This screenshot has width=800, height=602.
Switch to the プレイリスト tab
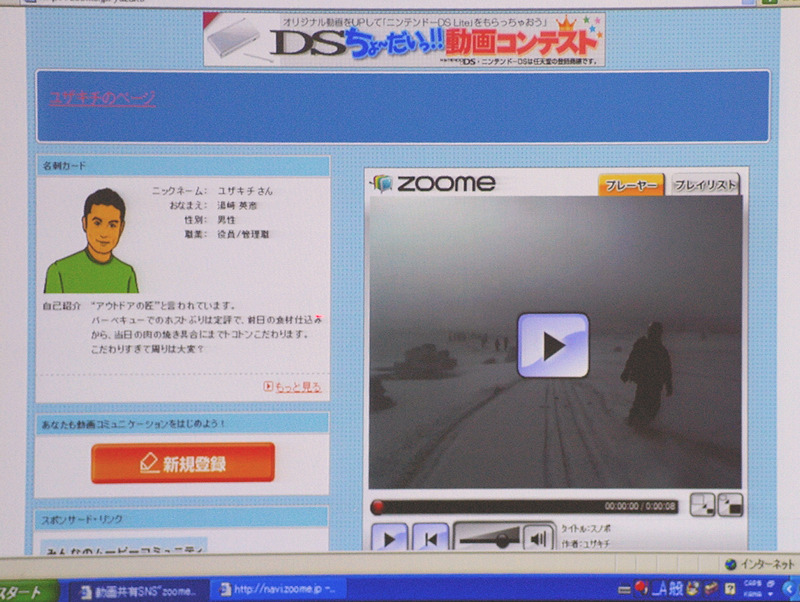pyautogui.click(x=705, y=184)
